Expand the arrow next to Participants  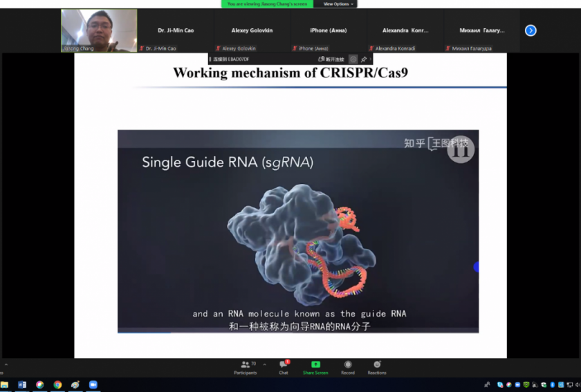pos(264,364)
